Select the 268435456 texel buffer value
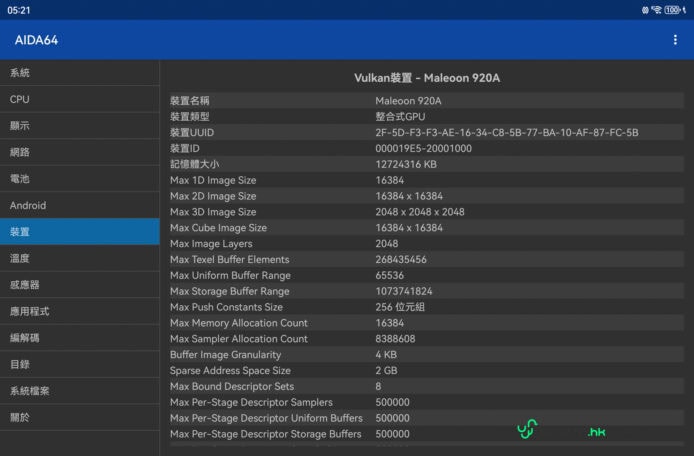The image size is (694, 456). (401, 259)
